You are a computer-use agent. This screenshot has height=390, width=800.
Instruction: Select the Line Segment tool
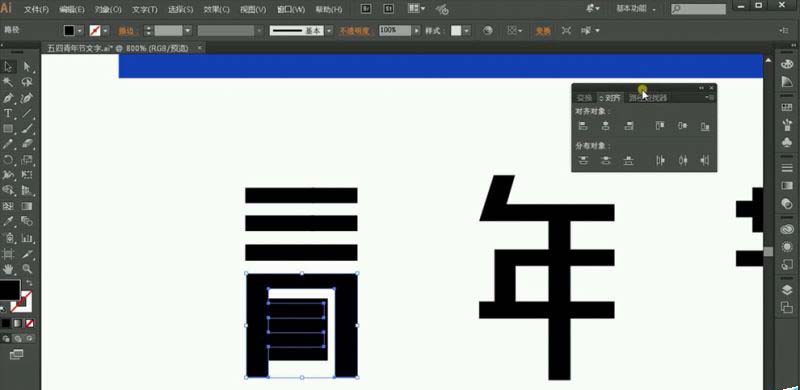pyautogui.click(x=27, y=113)
